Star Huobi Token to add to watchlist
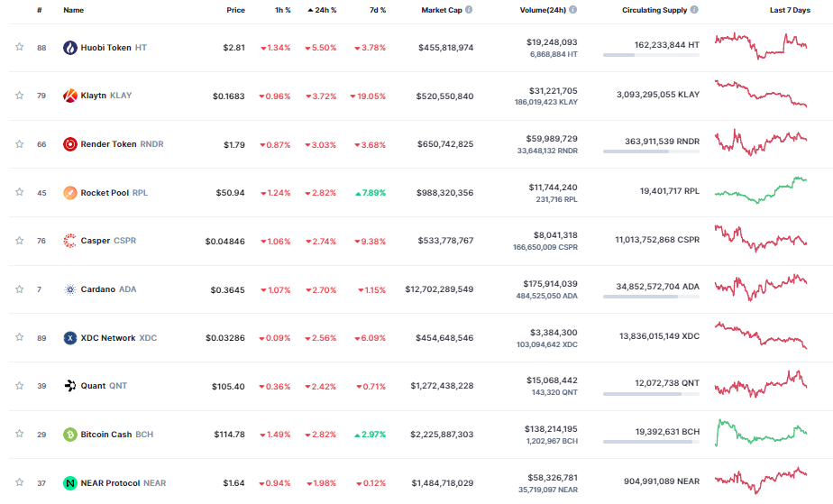The image size is (833, 504). (x=19, y=48)
